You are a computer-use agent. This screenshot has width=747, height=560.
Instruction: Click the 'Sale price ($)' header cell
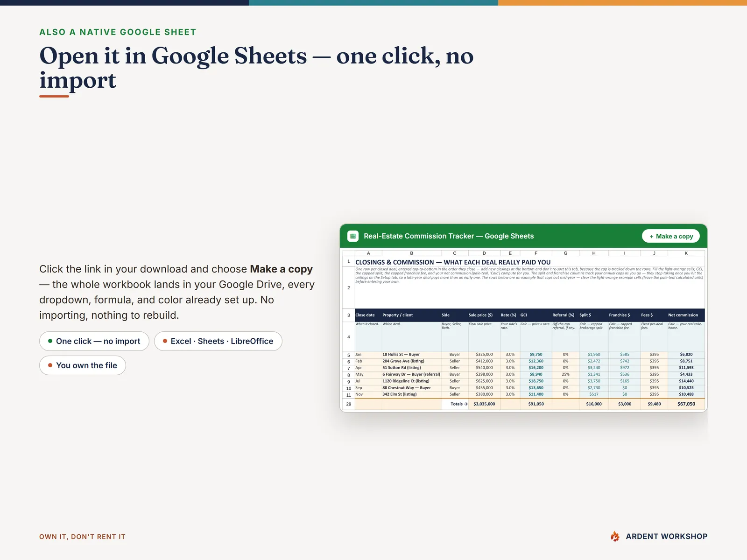tap(484, 315)
